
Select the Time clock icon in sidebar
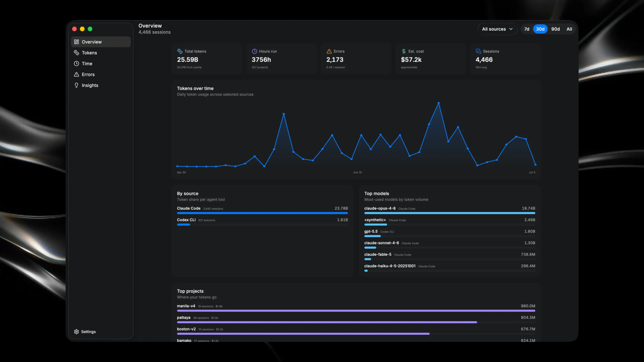tap(76, 64)
